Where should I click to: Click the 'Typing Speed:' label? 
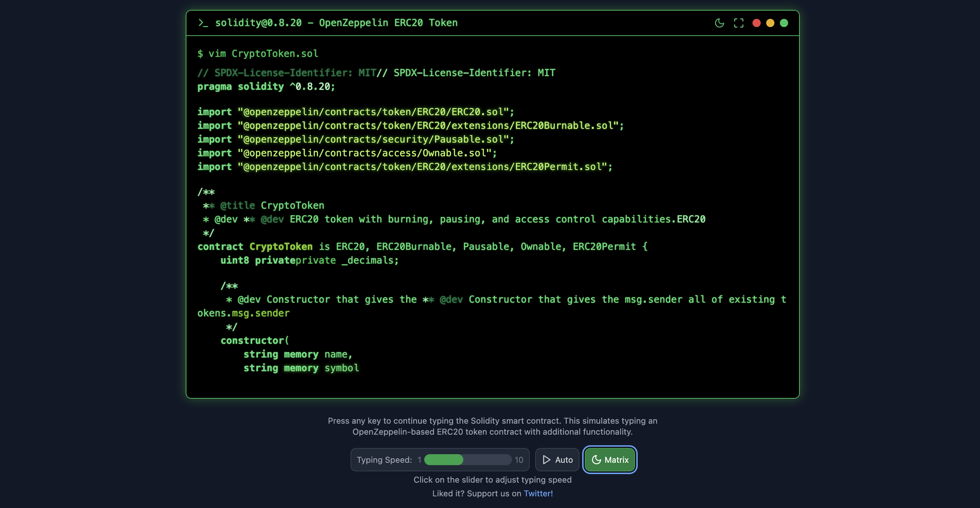click(x=384, y=460)
